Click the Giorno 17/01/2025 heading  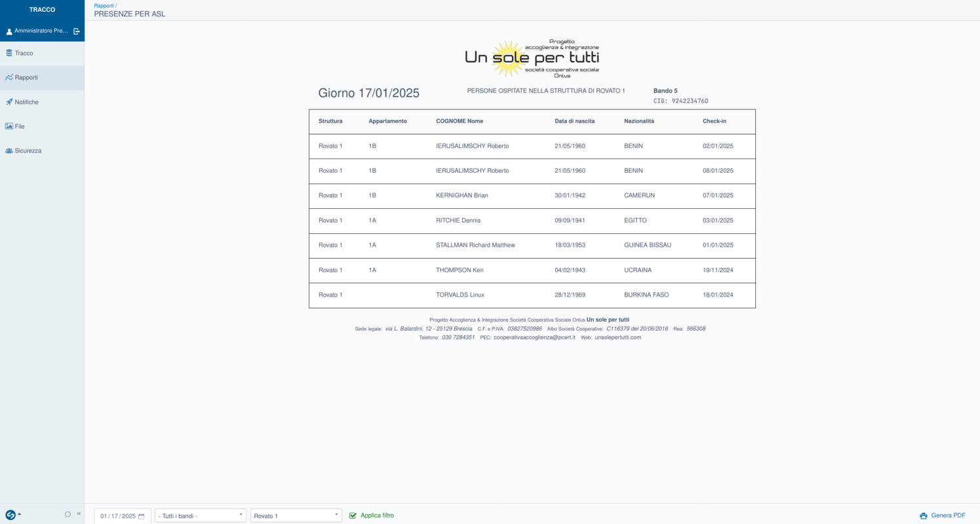368,93
